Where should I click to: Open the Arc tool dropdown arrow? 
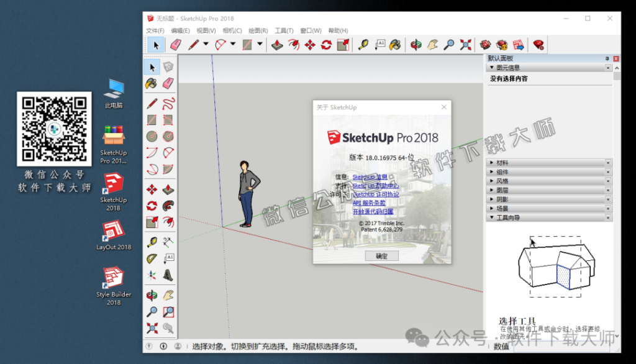point(232,44)
